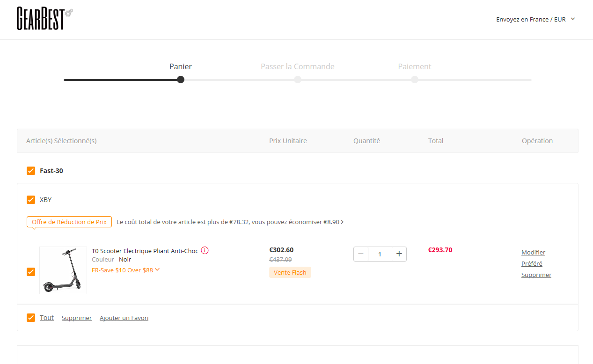Click the scooter info circle icon

pos(205,250)
